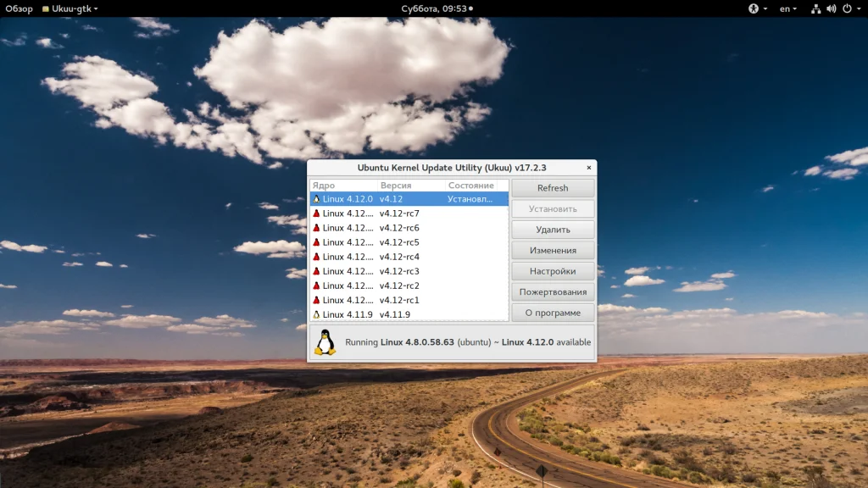The width and height of the screenshot is (868, 488).
Task: Click Ubuntu Kernel Update Utility title bar
Action: (x=452, y=168)
